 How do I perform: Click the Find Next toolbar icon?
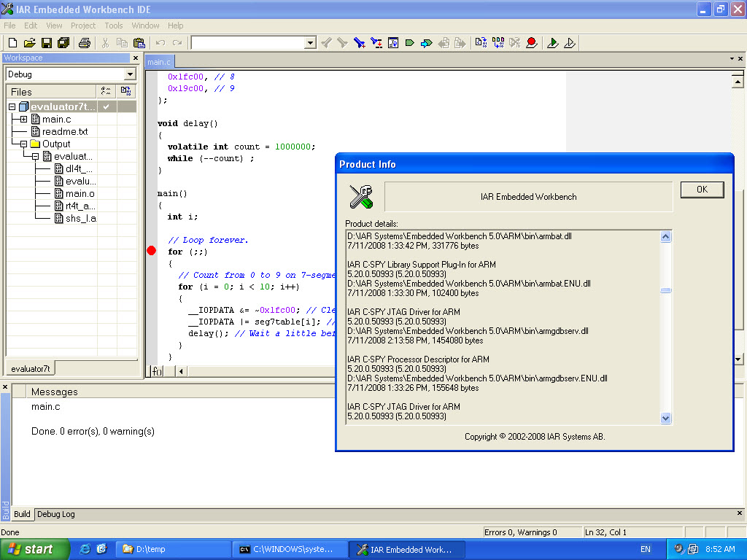343,43
